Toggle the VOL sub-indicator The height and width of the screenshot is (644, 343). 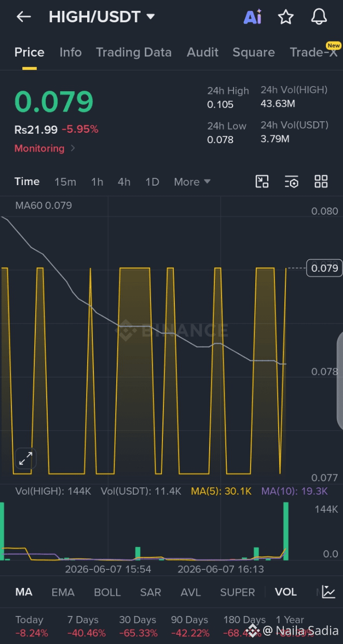point(286,592)
